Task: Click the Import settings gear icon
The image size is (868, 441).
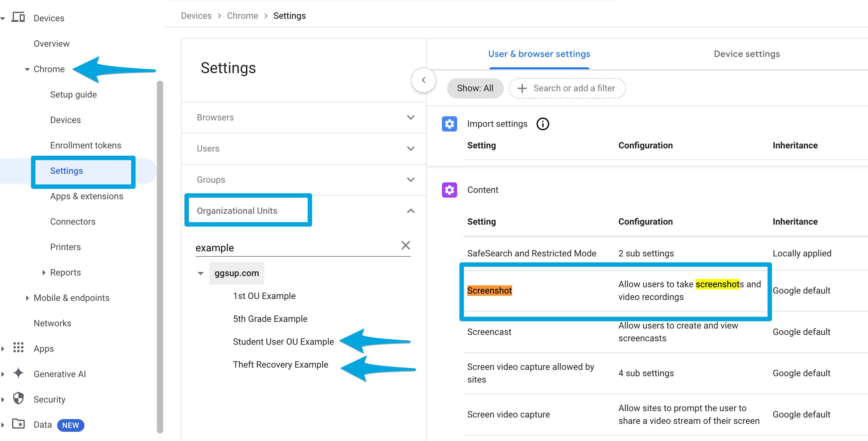Action: [x=449, y=124]
